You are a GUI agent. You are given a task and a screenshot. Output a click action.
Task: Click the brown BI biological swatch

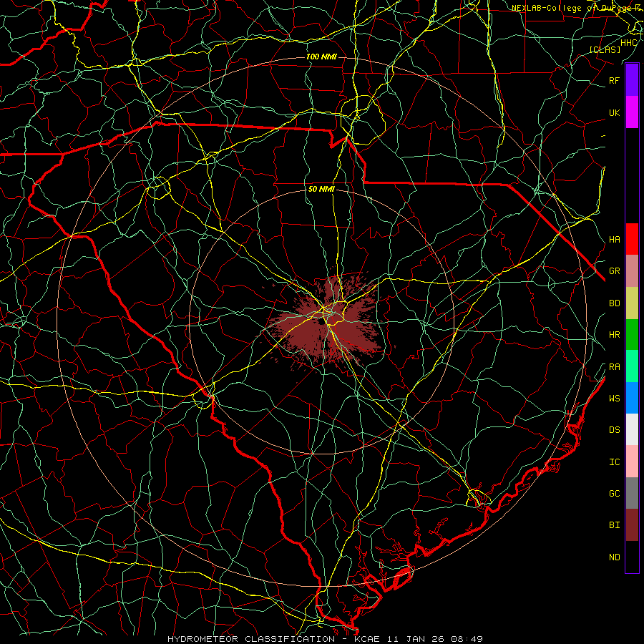coord(632,525)
